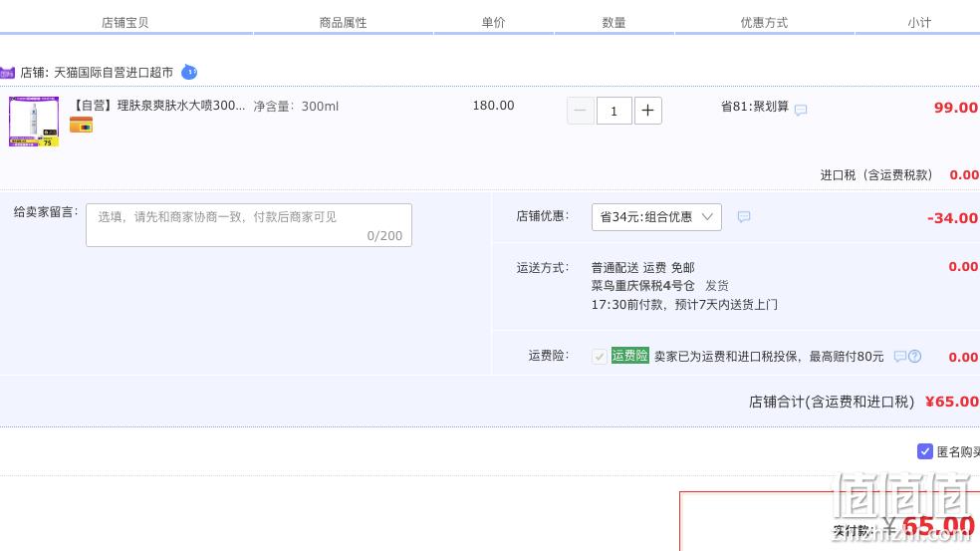Click the green 运费险 label
This screenshot has height=551, width=980.
click(x=630, y=356)
